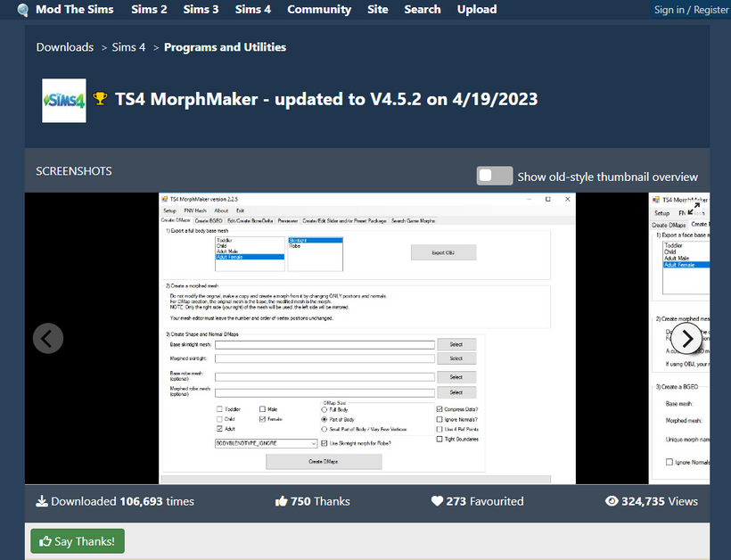731x560 pixels.
Task: Click the Sims 4 game icon
Action: point(64,100)
